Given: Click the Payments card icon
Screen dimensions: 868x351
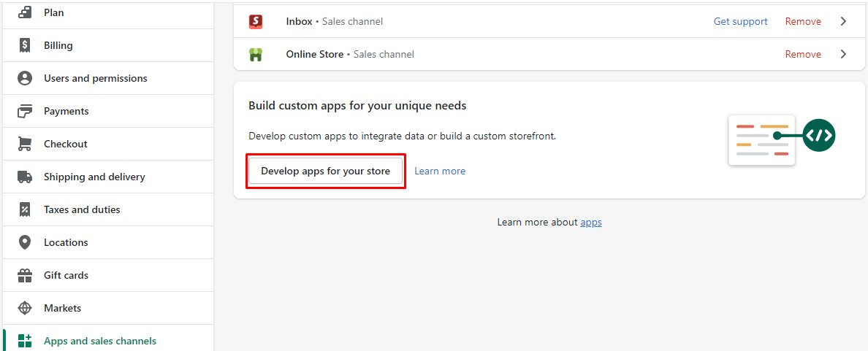Looking at the screenshot, I should [25, 111].
